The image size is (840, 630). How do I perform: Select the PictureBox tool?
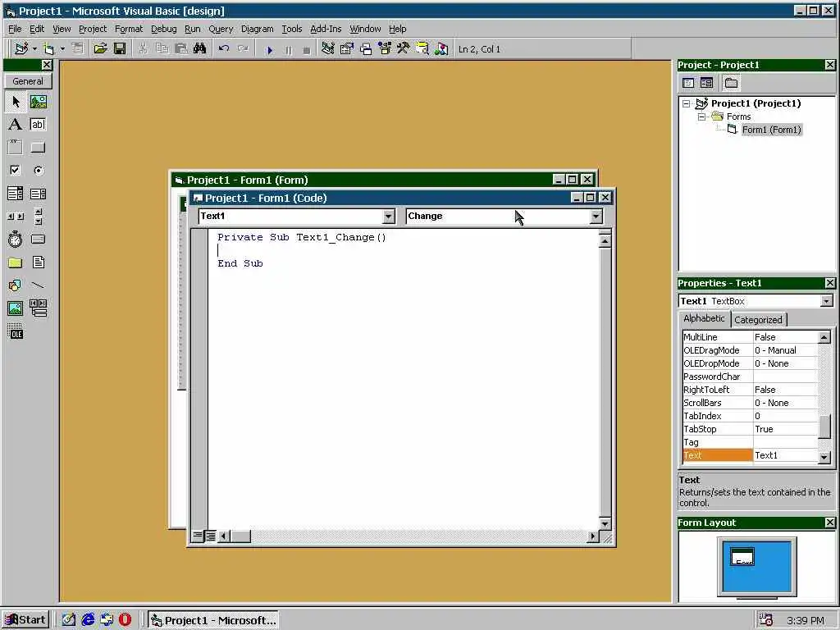click(38, 101)
